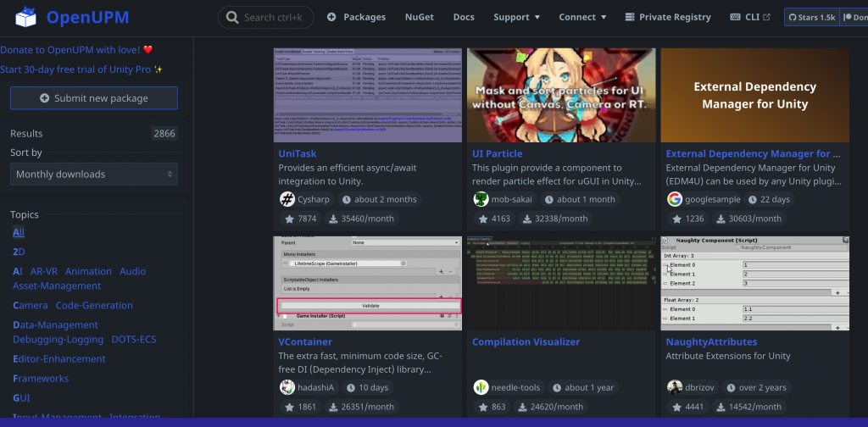Screen dimensions: 868x427
Task: Click the OpenUPM box logo icon
Action: [x=25, y=17]
